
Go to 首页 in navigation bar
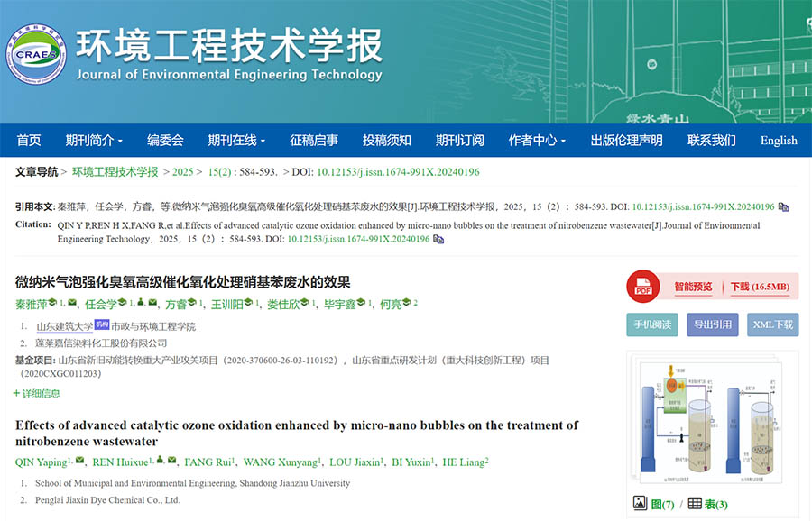tap(29, 141)
